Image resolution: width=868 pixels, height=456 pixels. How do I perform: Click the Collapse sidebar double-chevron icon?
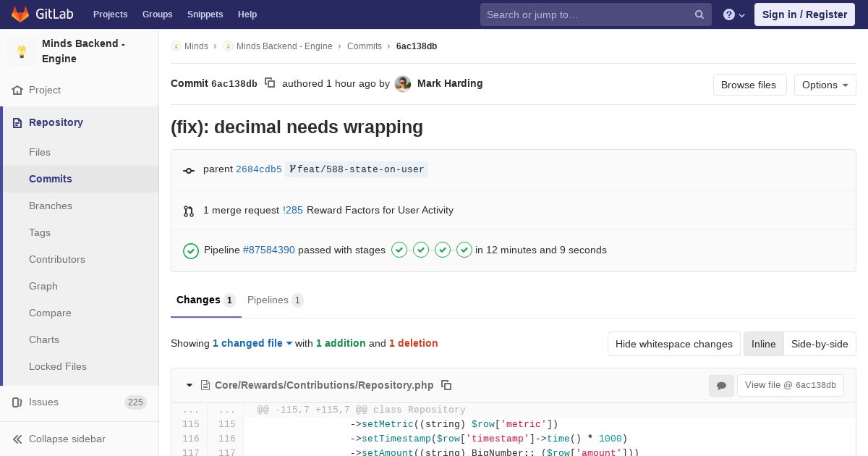[x=17, y=439]
